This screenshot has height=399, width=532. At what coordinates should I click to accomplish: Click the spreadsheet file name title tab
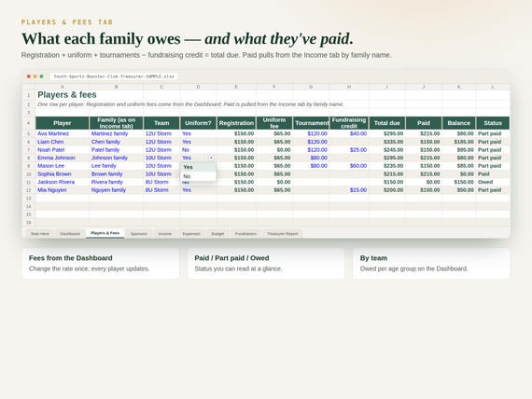pos(114,76)
